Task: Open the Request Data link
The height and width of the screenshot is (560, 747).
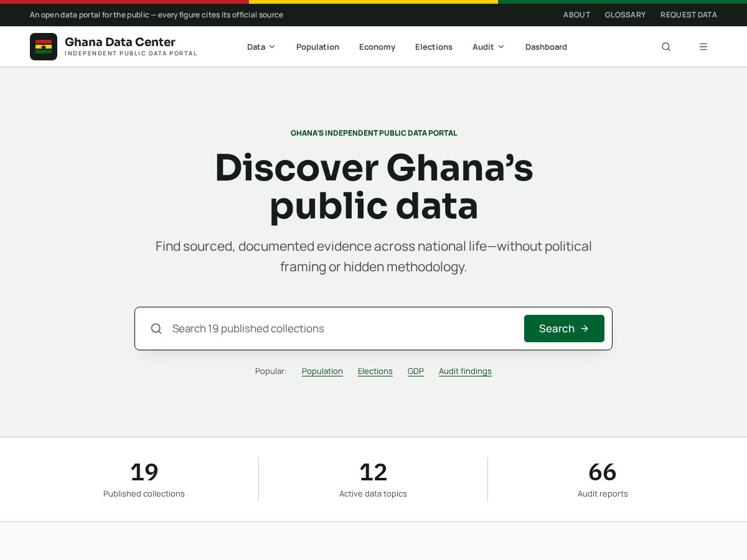Action: tap(688, 14)
